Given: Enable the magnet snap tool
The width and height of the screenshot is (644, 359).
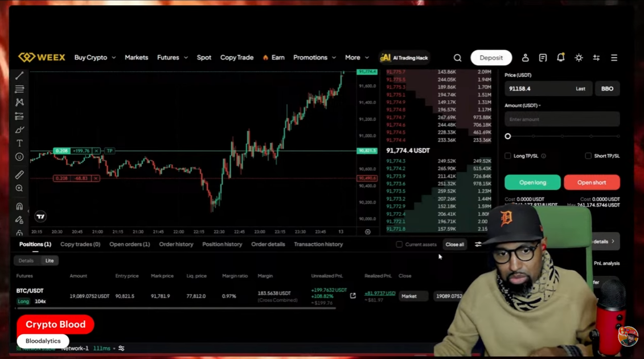Looking at the screenshot, I should [19, 207].
